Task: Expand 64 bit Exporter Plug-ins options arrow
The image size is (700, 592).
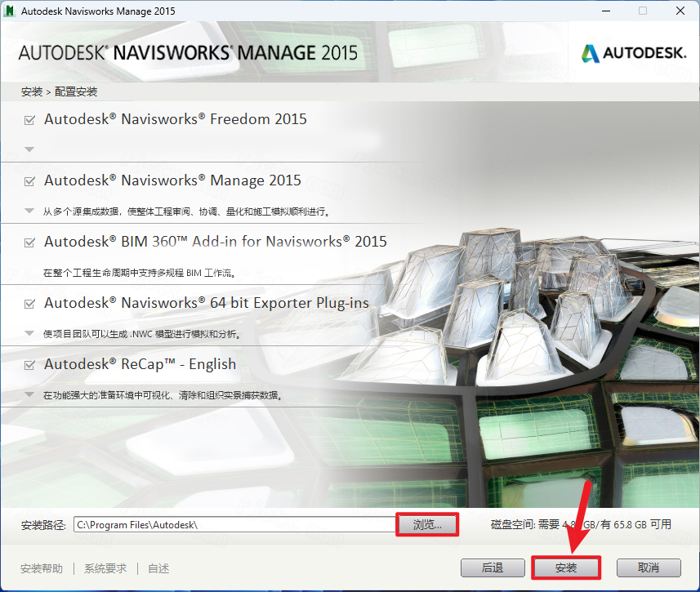Action: pos(29,333)
